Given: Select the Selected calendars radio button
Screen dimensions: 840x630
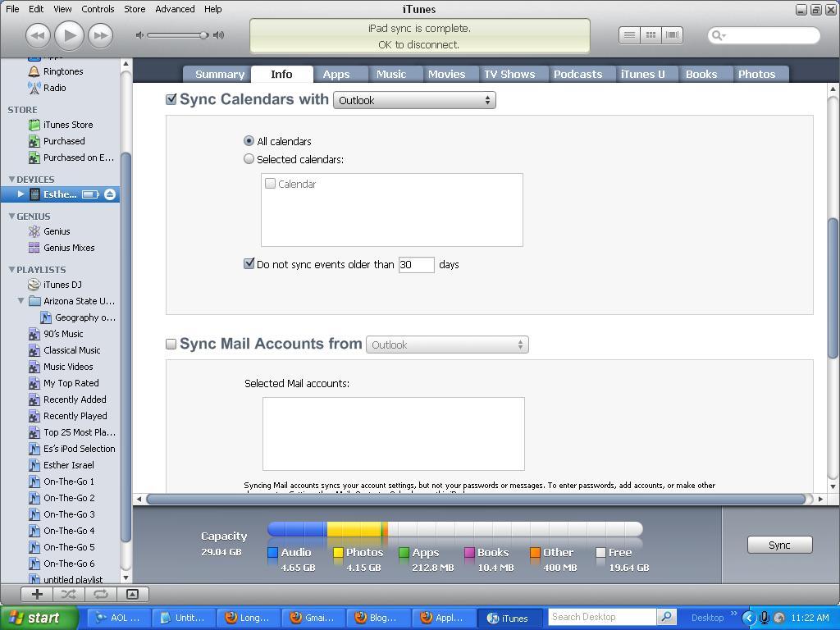Looking at the screenshot, I should pos(249,159).
